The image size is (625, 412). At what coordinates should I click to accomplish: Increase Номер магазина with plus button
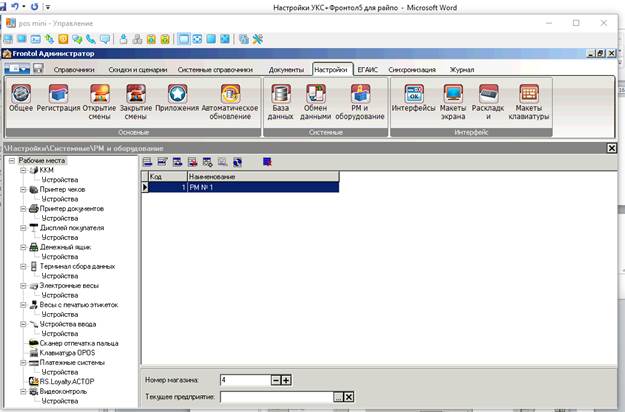(286, 380)
